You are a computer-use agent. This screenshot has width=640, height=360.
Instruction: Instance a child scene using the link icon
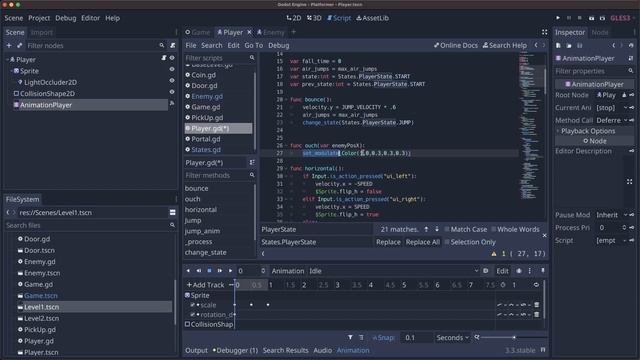[20, 45]
